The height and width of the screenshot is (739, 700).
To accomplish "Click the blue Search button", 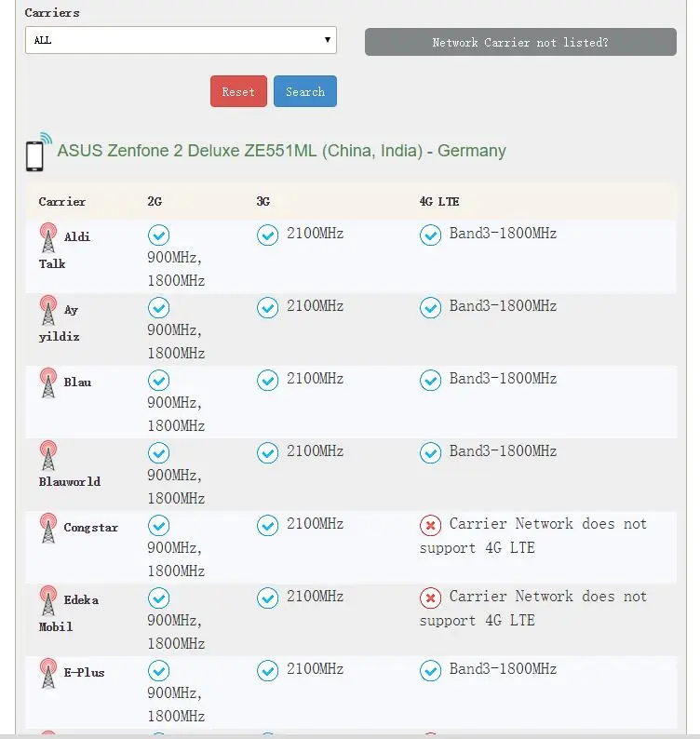I will coord(305,91).
